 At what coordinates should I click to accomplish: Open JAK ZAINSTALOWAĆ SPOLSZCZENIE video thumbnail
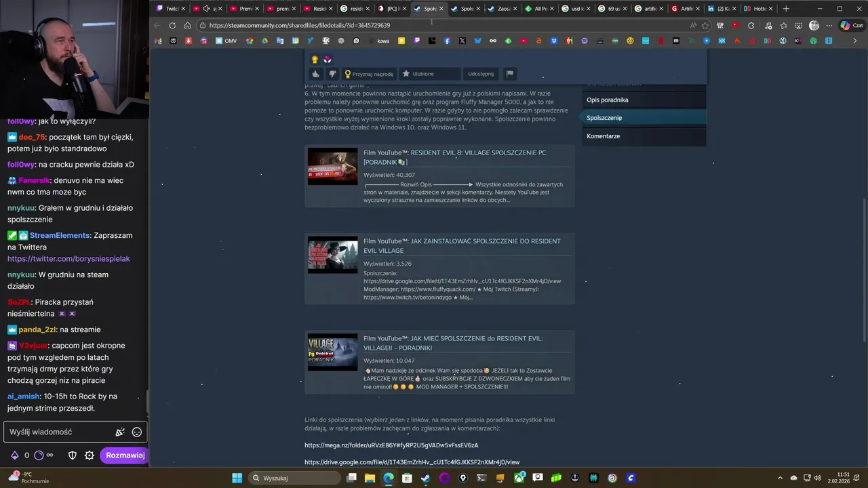pos(332,255)
